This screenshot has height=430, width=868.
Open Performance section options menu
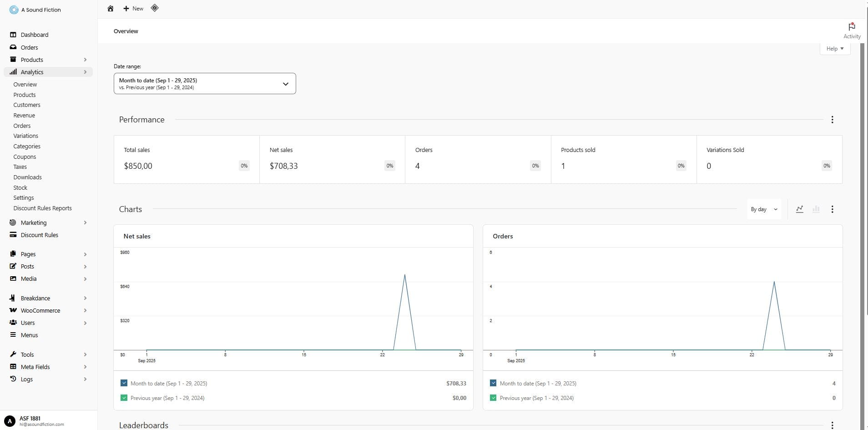[832, 120]
